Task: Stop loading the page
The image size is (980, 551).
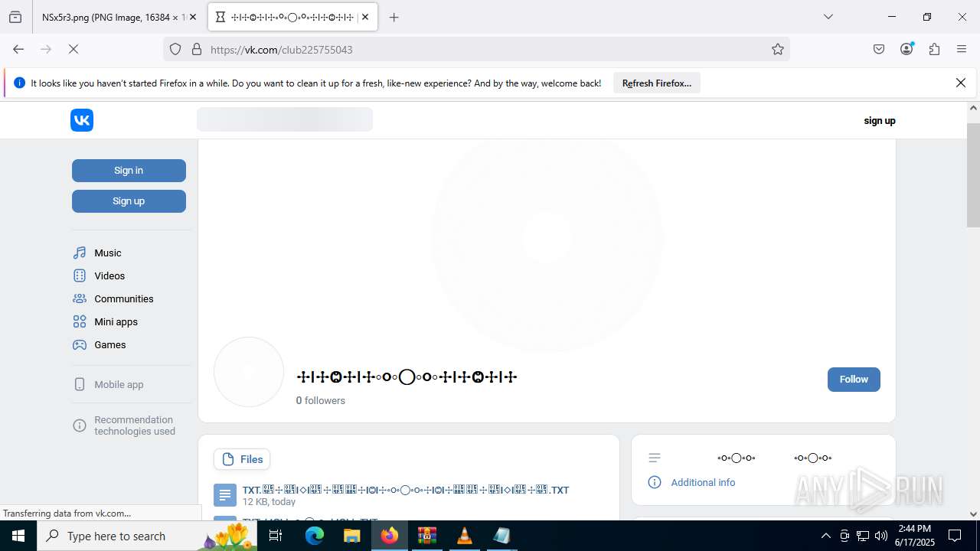Action: pos(73,49)
